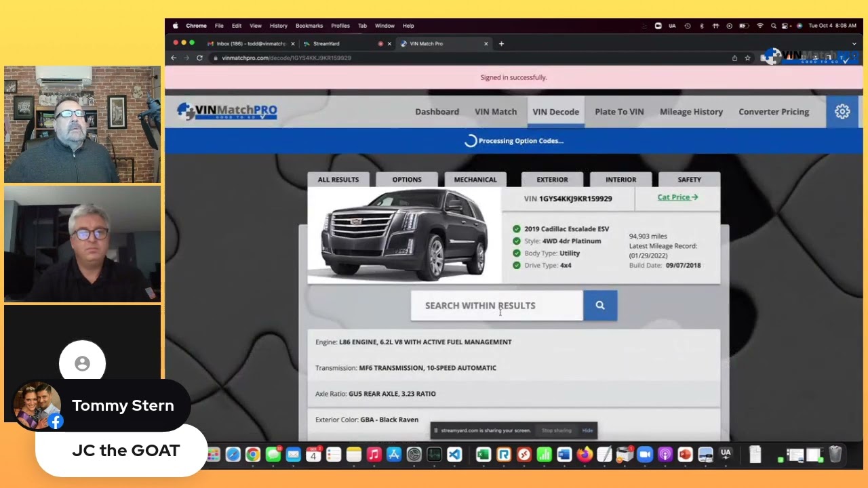
Task: Switch to the EXTERIOR tab
Action: click(553, 180)
